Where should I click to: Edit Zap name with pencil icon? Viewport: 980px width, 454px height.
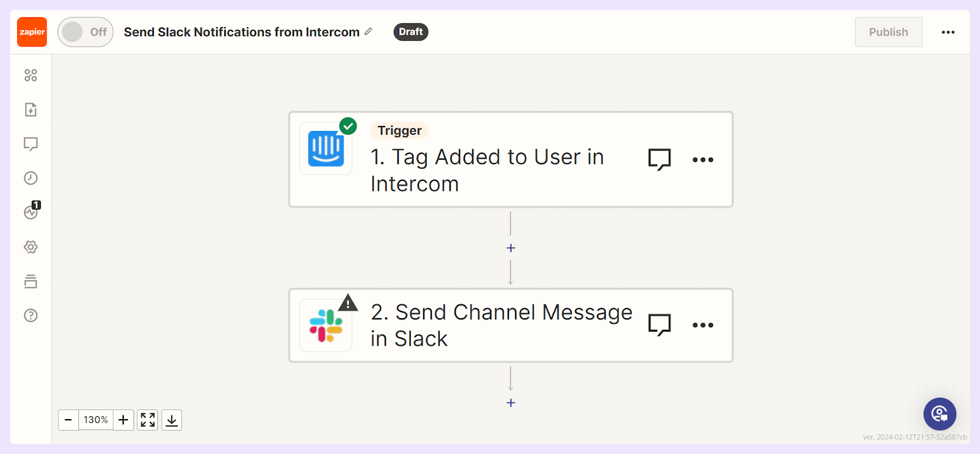click(368, 31)
